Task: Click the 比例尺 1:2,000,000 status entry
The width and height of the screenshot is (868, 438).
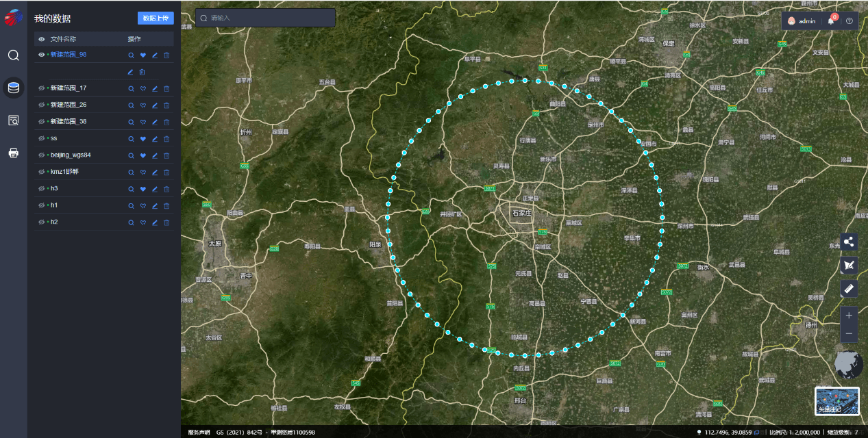Action: [795, 433]
